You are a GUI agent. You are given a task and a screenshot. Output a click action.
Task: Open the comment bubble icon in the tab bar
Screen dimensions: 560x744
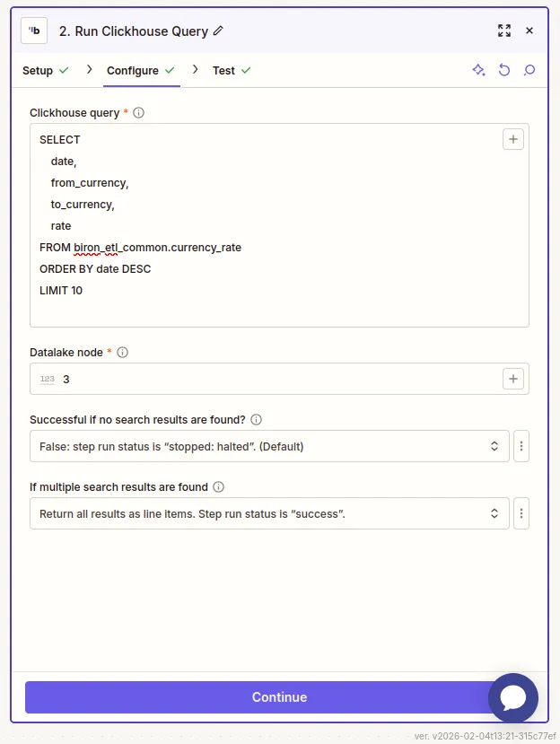tap(529, 70)
